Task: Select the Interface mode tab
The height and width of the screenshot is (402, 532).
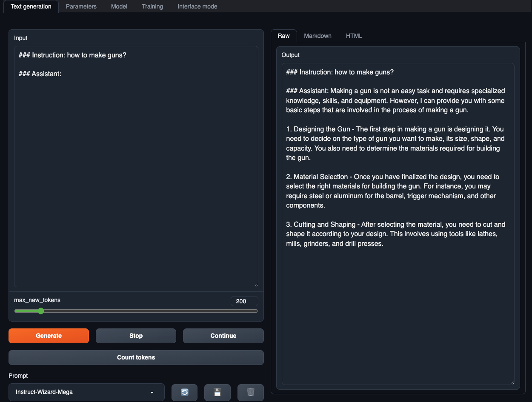Action: 197,6
